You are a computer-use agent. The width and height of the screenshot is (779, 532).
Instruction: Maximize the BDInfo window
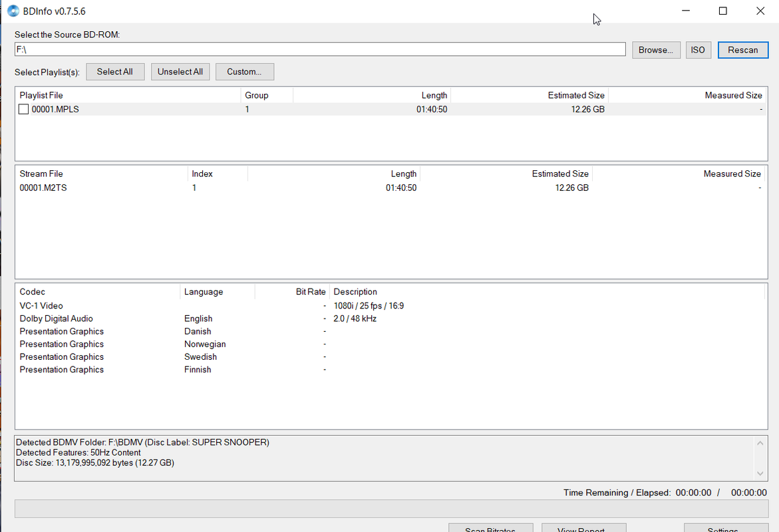(723, 11)
